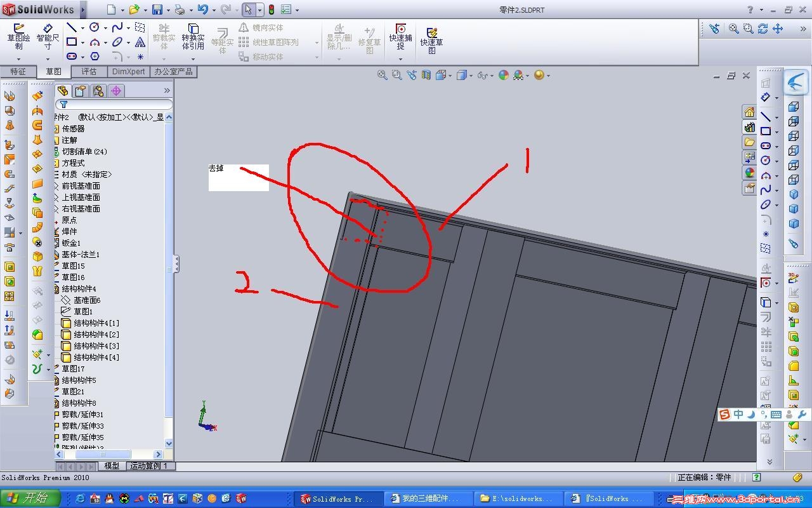
Task: Select the Straight Slot tool in the ribbon
Action: 72,57
